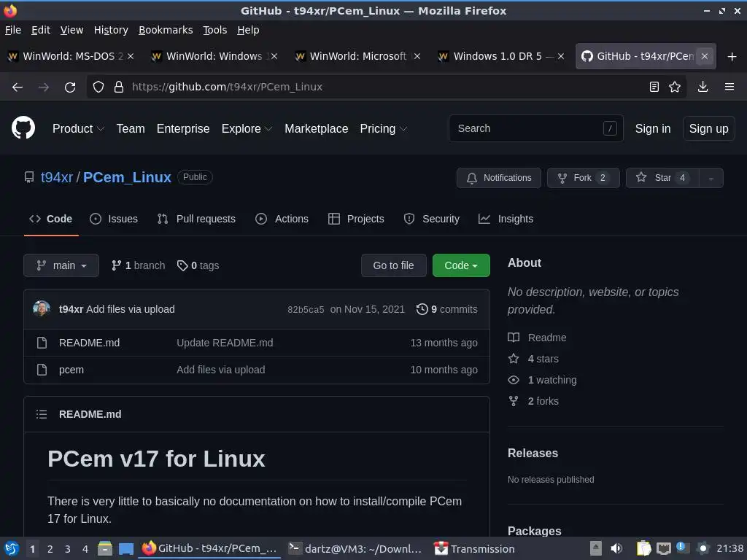The width and height of the screenshot is (747, 560).
Task: Click the clipboard tray icon
Action: 643,548
